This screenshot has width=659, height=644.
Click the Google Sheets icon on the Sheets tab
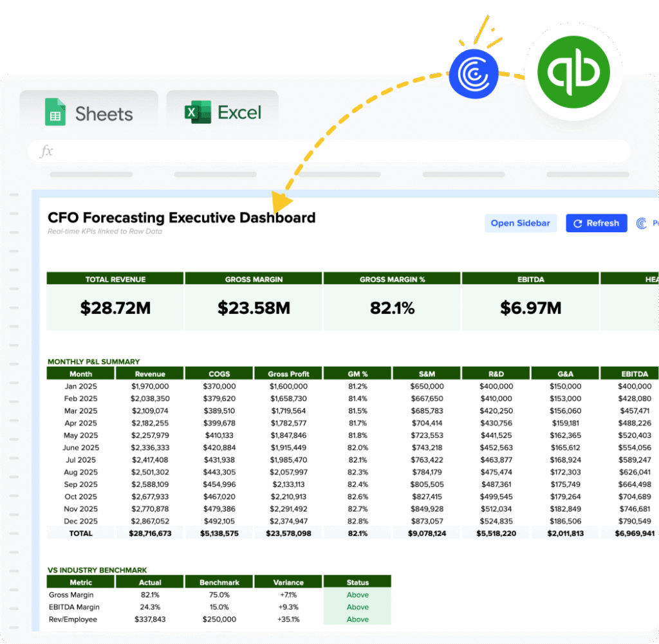(x=55, y=111)
